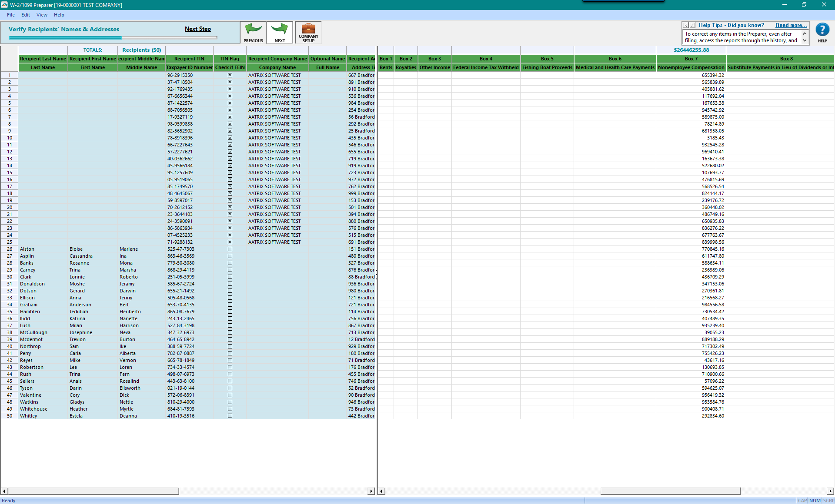
Task: Show next help tip arrow
Action: coord(693,25)
